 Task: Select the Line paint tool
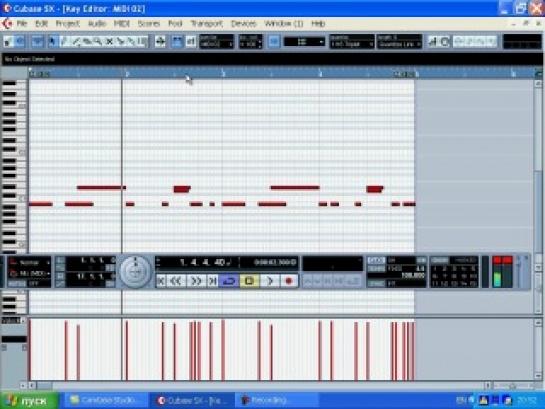click(x=76, y=42)
